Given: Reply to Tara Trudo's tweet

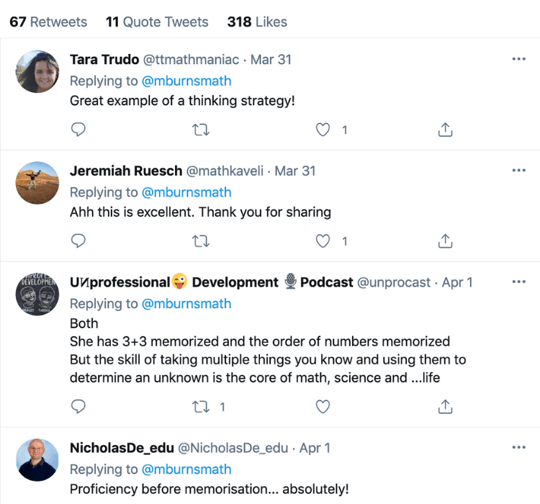Looking at the screenshot, I should coord(78,130).
